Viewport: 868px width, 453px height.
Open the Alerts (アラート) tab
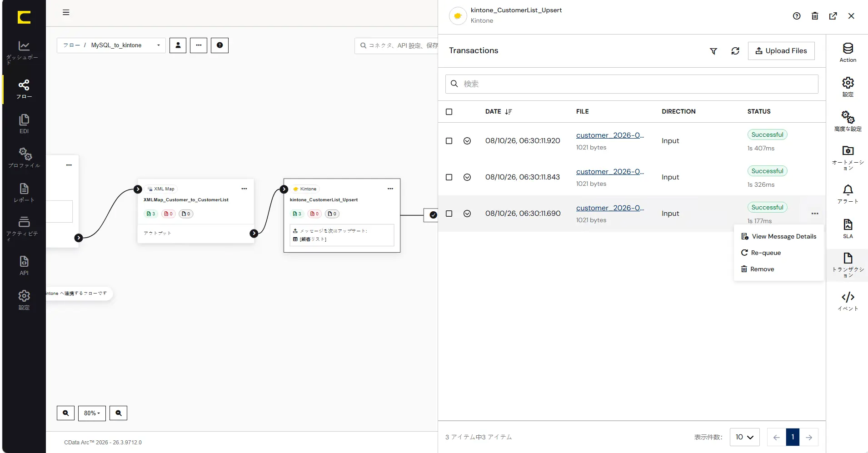tap(848, 194)
